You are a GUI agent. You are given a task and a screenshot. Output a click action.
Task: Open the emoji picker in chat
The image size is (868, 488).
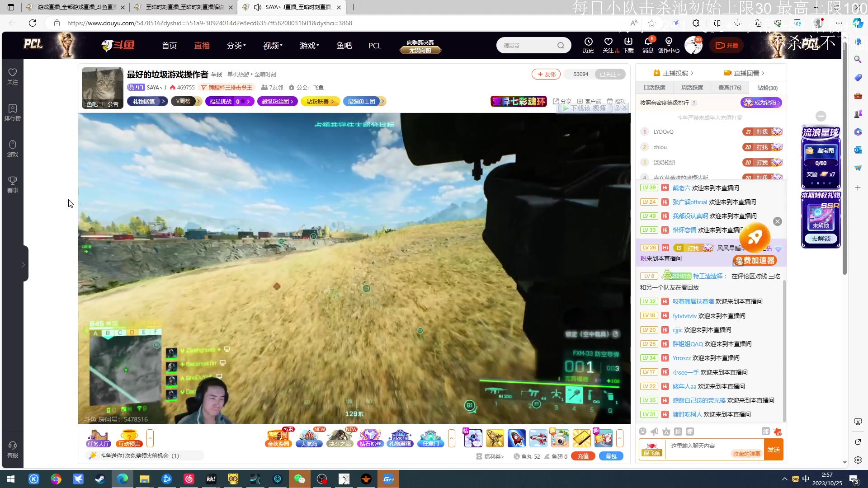pos(642,432)
